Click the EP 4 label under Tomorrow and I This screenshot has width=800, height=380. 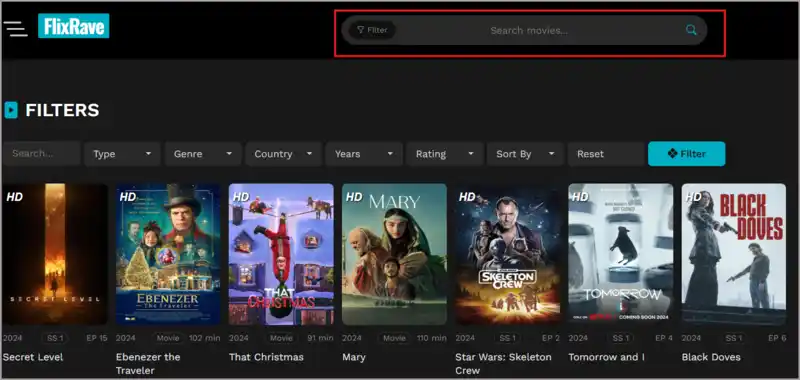(x=664, y=338)
